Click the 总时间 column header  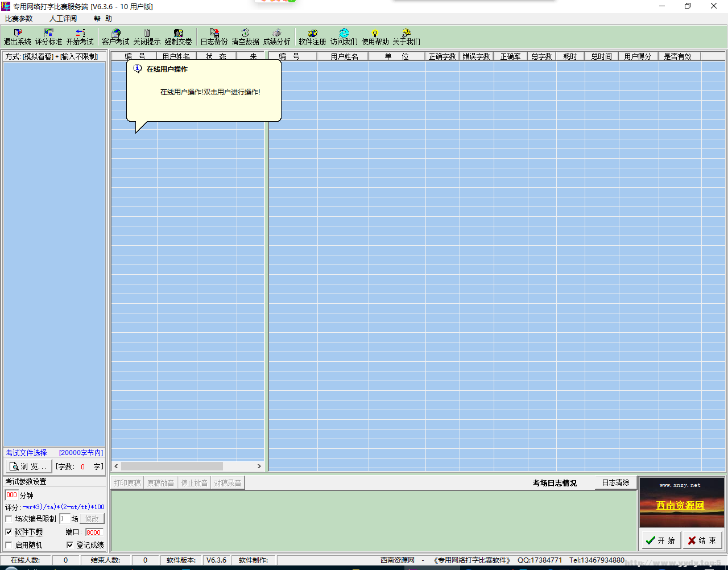tap(601, 56)
